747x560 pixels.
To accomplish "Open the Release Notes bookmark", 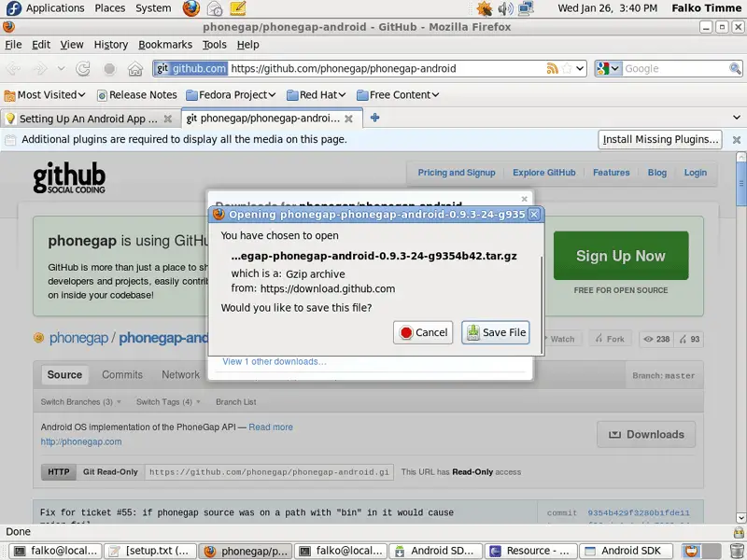I will pos(137,95).
